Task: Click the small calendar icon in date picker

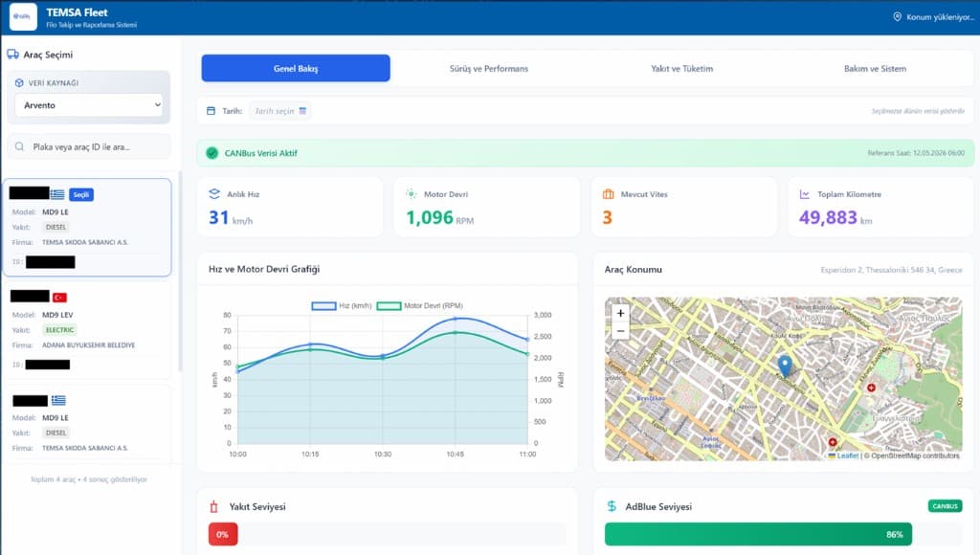Action: coord(302,111)
